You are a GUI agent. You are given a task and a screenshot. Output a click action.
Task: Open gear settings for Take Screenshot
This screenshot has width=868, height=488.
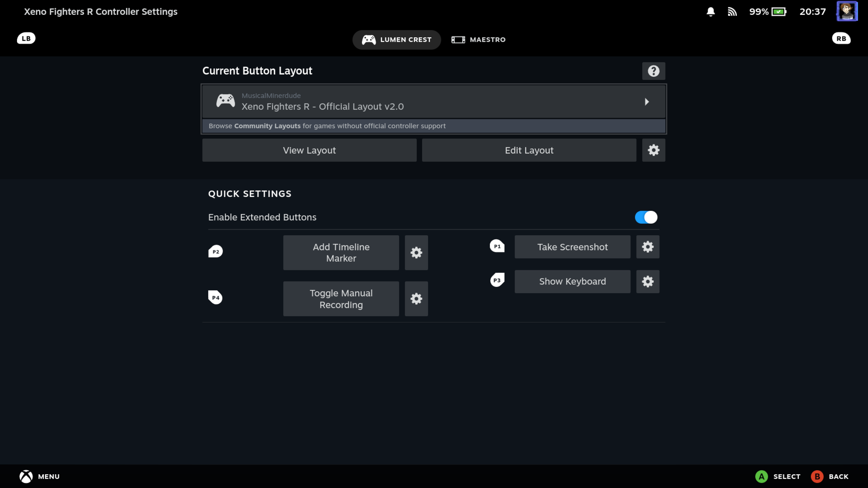(648, 247)
